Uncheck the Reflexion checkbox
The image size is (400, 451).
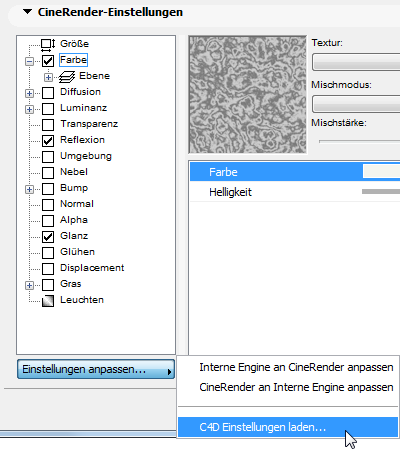click(48, 141)
